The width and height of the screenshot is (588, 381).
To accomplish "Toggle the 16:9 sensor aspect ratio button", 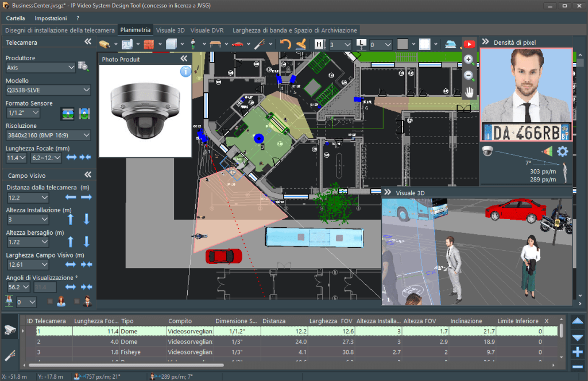I will (x=67, y=114).
